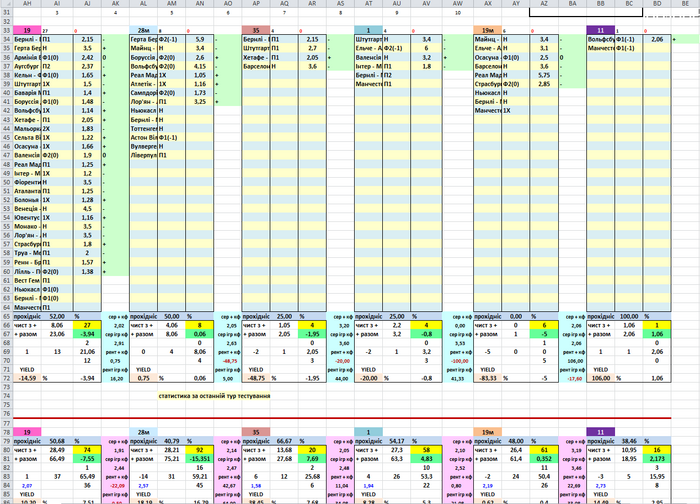Select row header 47

tap(6, 155)
